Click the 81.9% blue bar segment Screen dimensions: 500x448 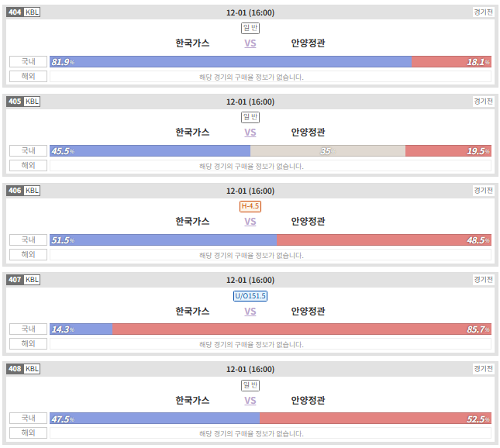[230, 62]
